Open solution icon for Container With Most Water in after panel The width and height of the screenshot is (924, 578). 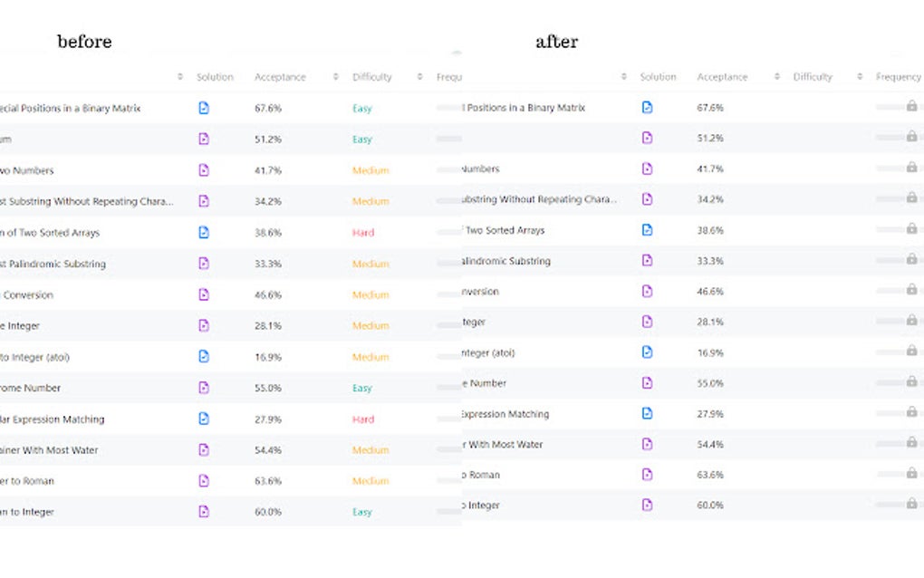647,444
